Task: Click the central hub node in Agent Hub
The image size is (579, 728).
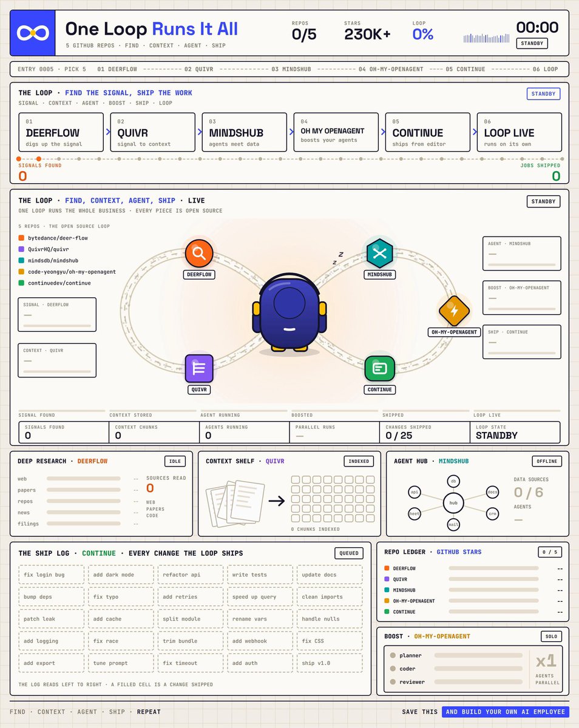Action: (x=453, y=503)
